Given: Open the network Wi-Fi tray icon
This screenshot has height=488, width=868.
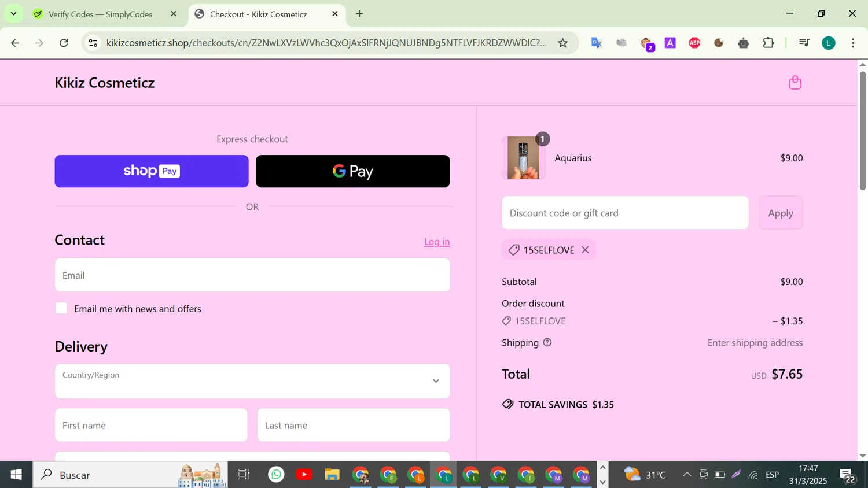Looking at the screenshot, I should tap(753, 475).
